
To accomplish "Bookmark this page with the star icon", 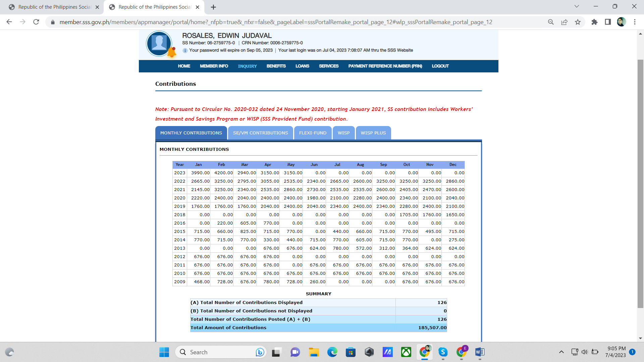I will [x=578, y=22].
